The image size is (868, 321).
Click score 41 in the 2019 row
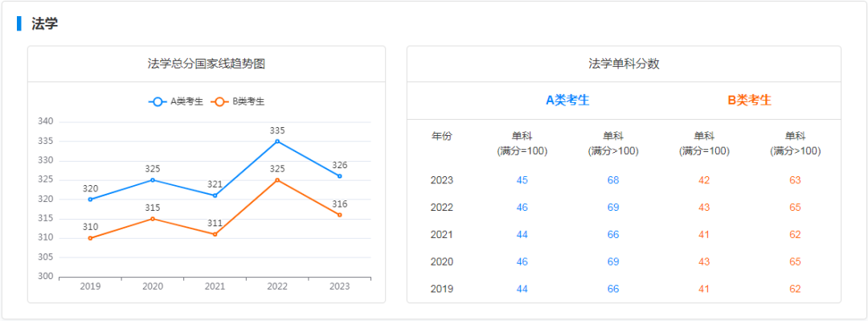[704, 289]
